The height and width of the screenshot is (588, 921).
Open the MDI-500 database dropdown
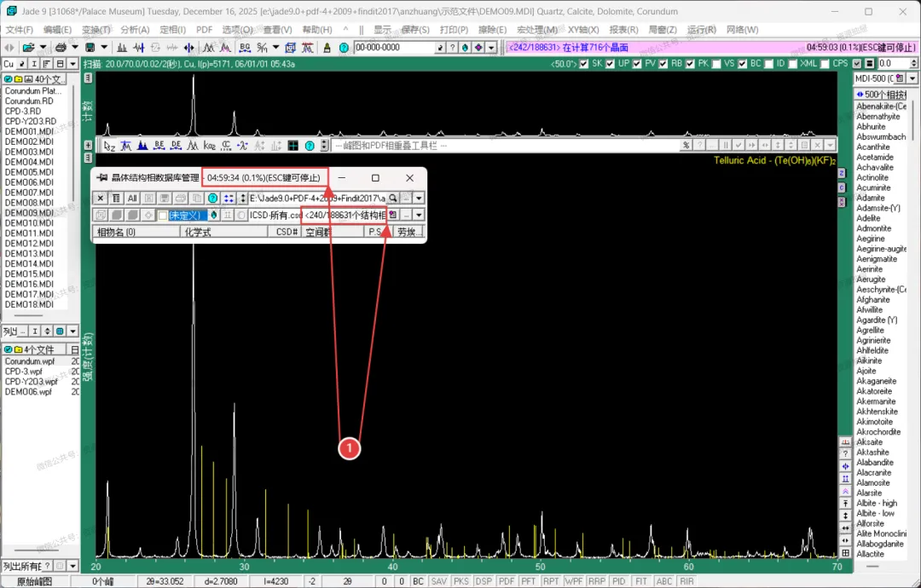pyautogui.click(x=912, y=78)
